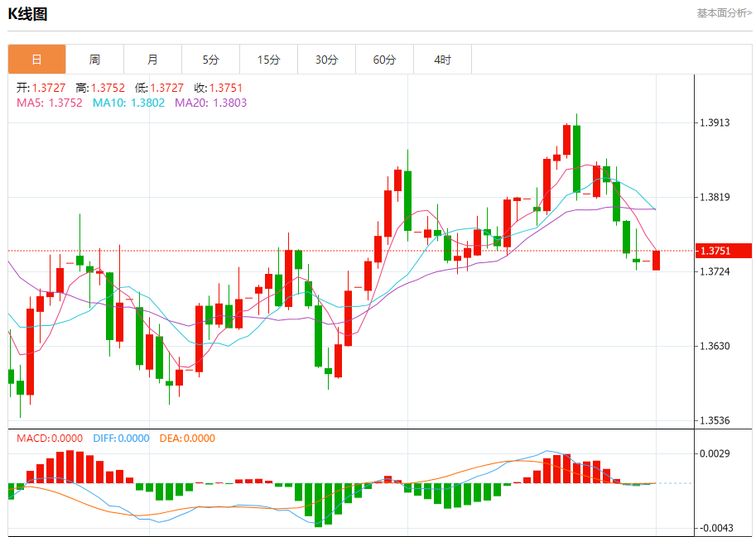Open the 30分 timeframe tab

(x=326, y=60)
